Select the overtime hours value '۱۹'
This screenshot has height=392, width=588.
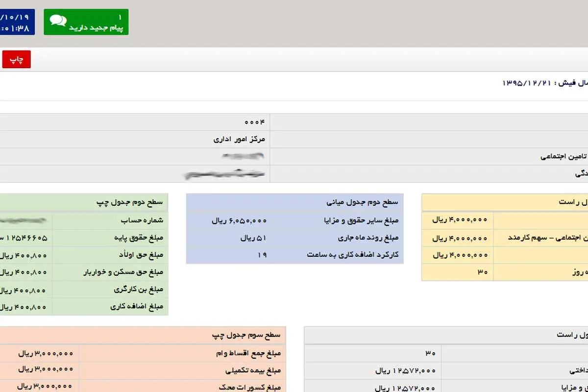(x=262, y=255)
